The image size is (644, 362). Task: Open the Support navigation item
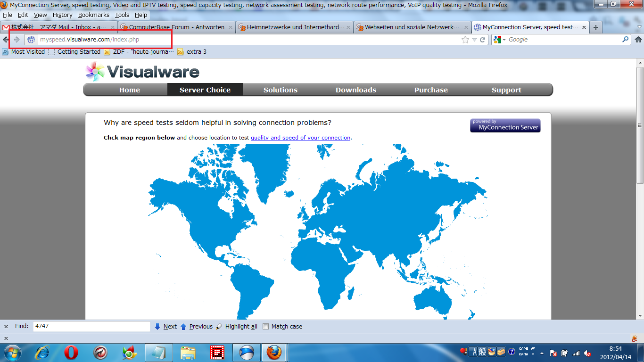pos(507,90)
